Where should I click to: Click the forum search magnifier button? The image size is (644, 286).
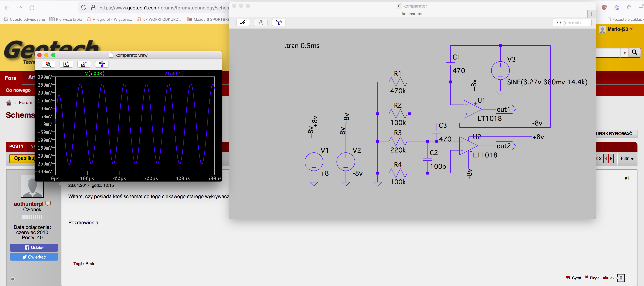pos(635,52)
